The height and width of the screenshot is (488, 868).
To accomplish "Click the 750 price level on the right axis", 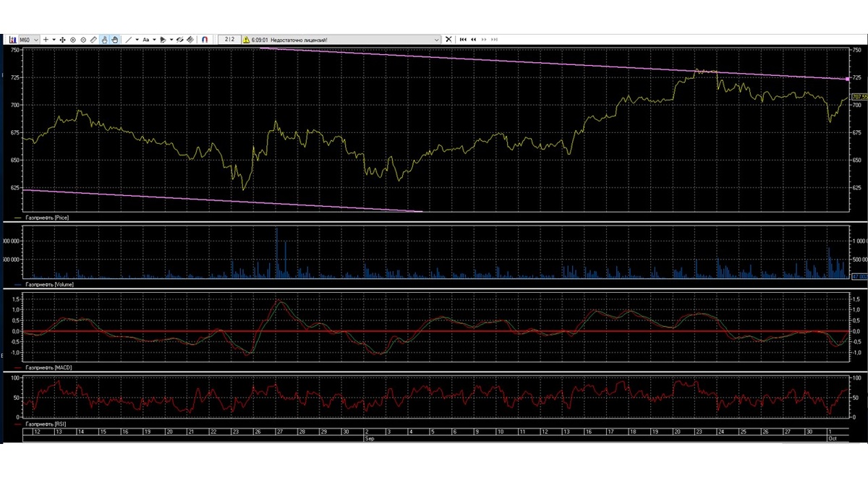I will (x=856, y=50).
